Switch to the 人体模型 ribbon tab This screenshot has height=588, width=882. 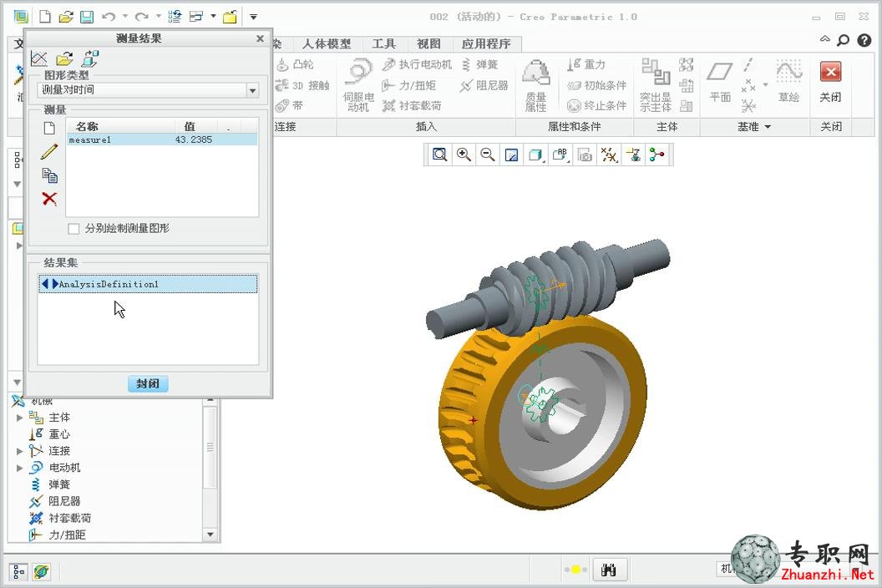(x=327, y=44)
